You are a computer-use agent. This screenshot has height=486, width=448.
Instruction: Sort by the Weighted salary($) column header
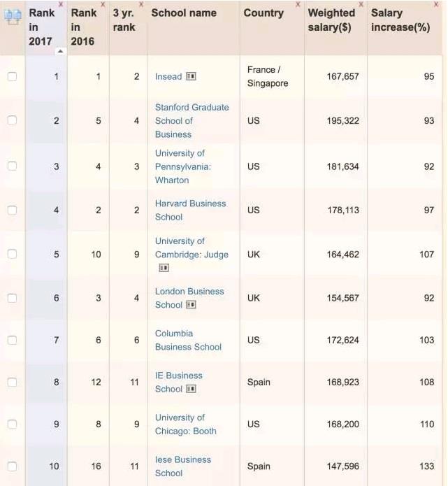(x=331, y=20)
